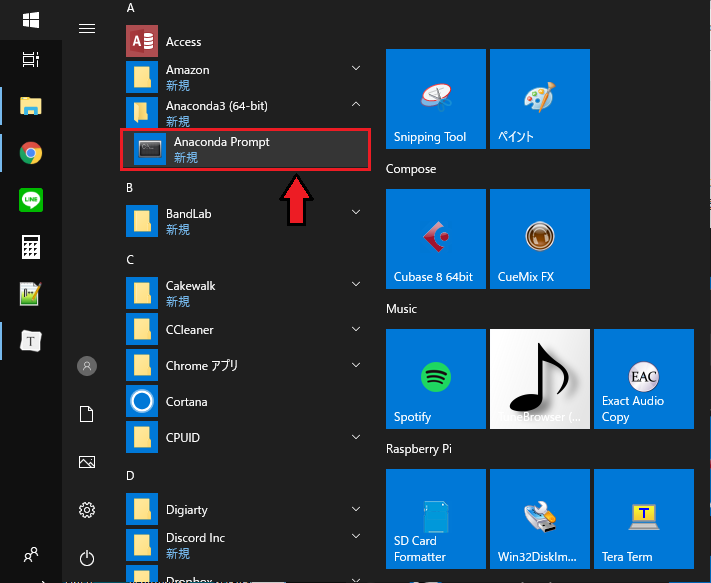The width and height of the screenshot is (711, 583).
Task: Expand the CCleaner folder
Action: (x=356, y=329)
